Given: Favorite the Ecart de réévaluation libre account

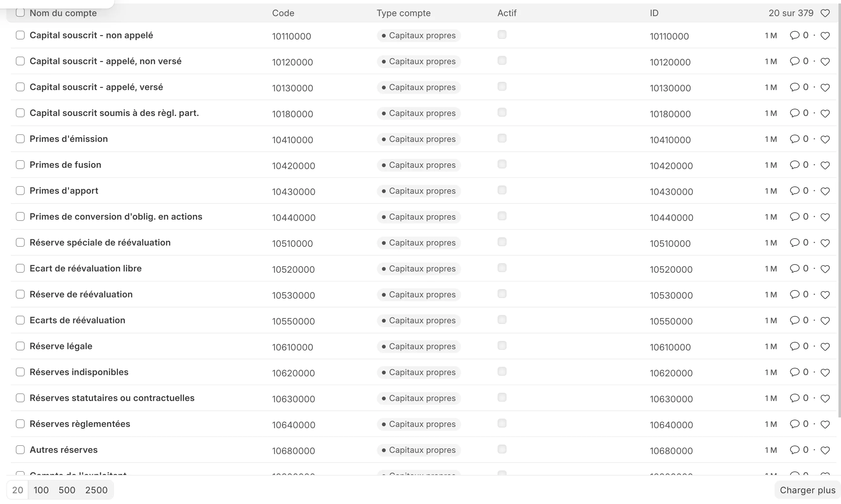Looking at the screenshot, I should coord(825,269).
